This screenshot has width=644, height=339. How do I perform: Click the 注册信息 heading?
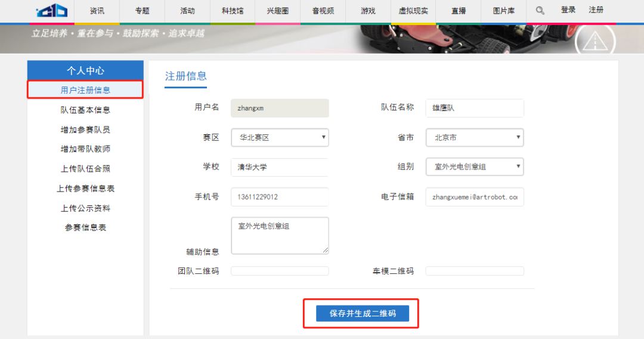[x=185, y=76]
